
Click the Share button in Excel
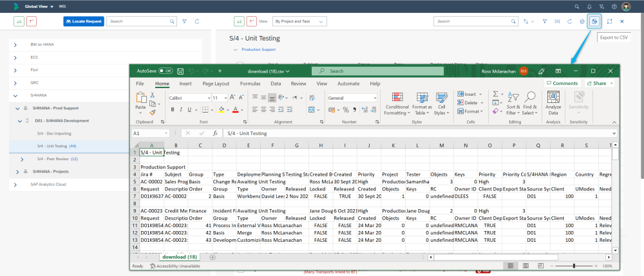599,83
